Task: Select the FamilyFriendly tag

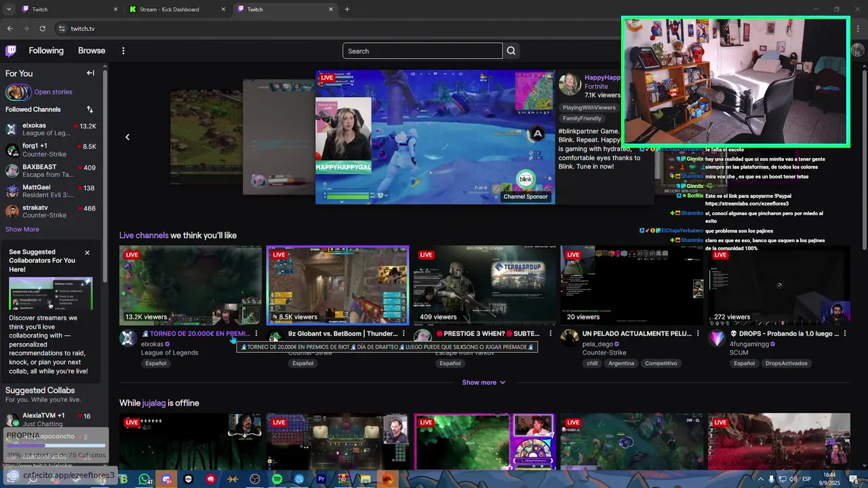Action: click(x=582, y=119)
